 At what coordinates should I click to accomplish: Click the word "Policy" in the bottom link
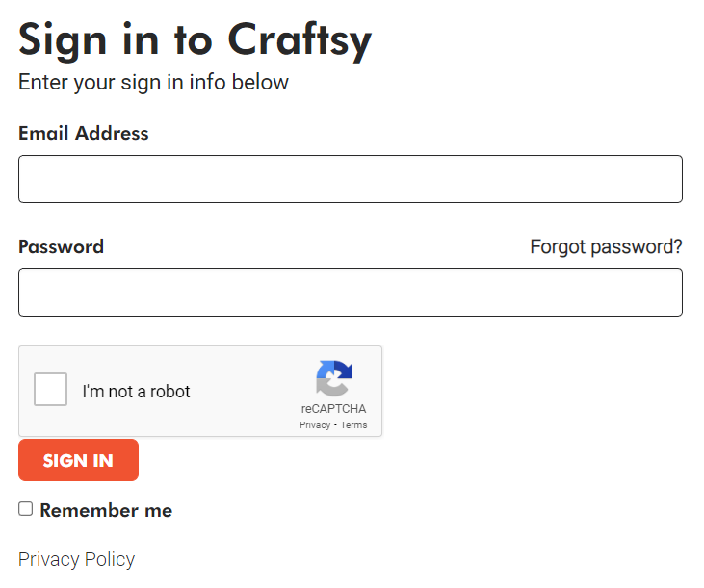tap(109, 559)
